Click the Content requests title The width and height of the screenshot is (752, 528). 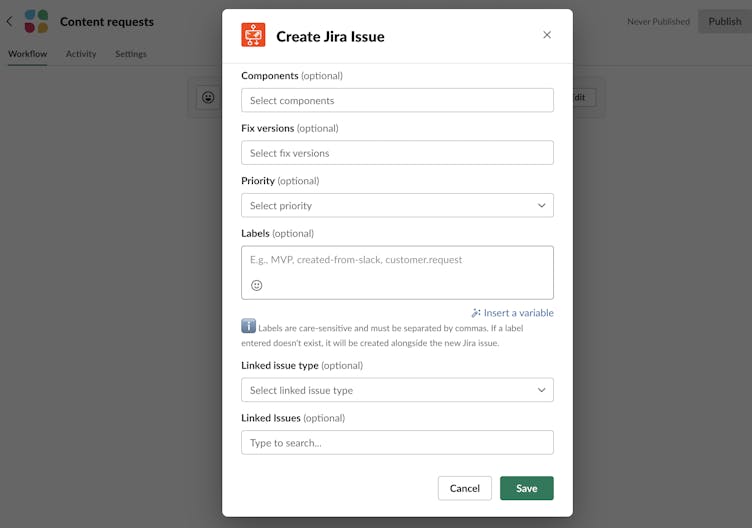107,22
